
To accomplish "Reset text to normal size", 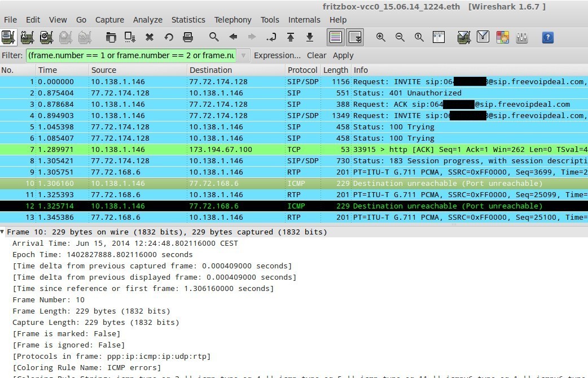I will point(419,37).
